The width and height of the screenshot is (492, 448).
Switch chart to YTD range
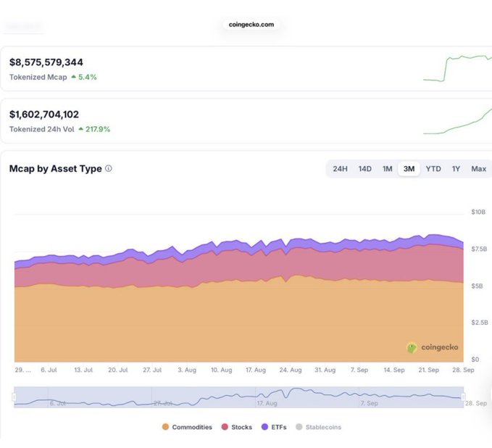433,169
